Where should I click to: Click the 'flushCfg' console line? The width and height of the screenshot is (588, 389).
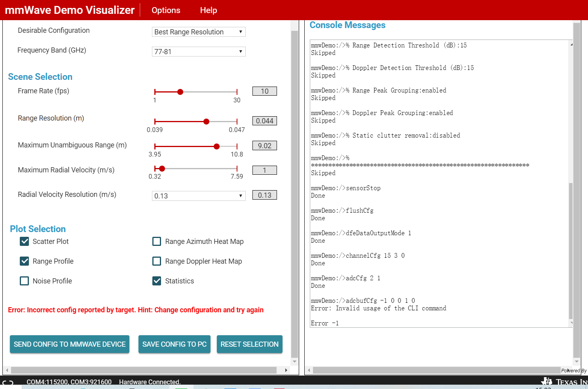(342, 211)
